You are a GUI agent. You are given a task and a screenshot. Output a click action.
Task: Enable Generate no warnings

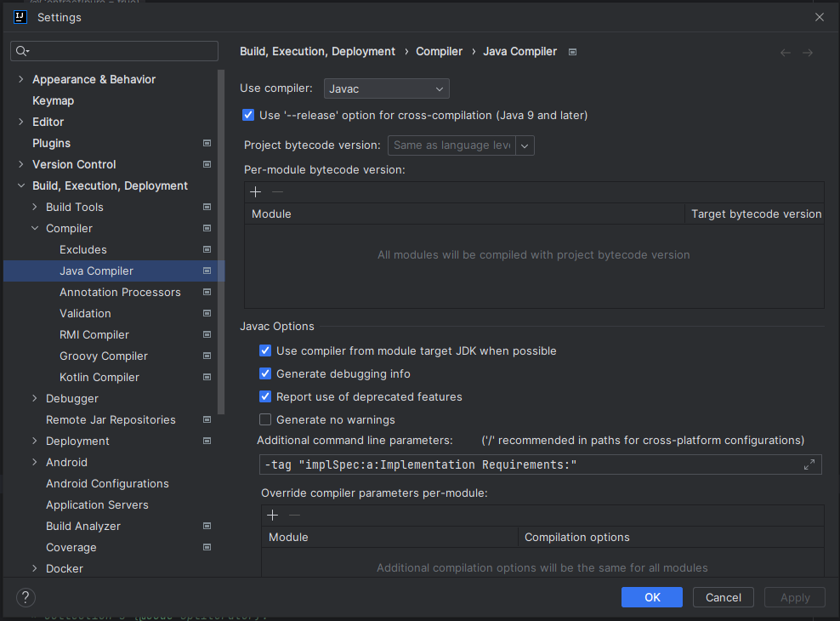point(265,419)
